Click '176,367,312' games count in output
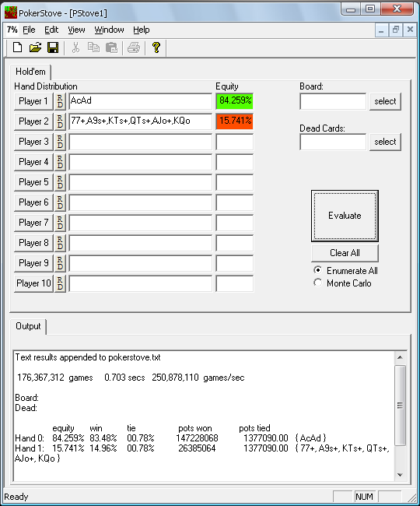420x506 pixels. 40,378
